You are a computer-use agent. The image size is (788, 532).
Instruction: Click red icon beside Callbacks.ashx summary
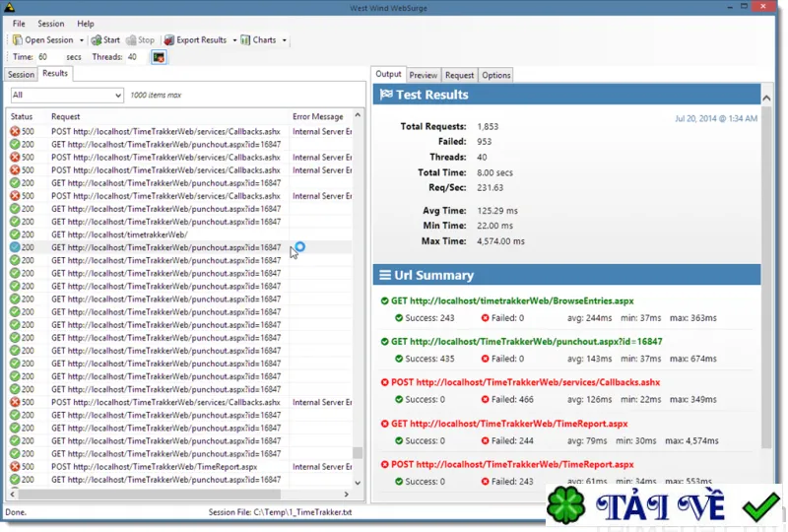[x=384, y=382]
